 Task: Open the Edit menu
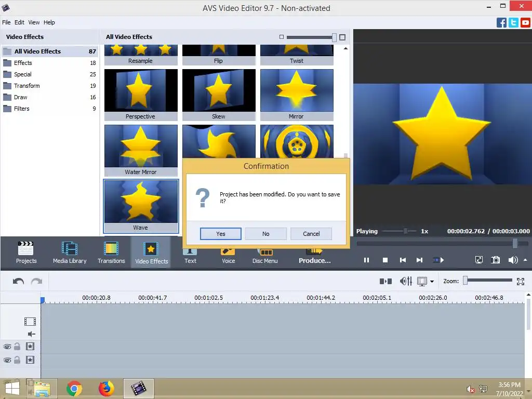click(19, 22)
